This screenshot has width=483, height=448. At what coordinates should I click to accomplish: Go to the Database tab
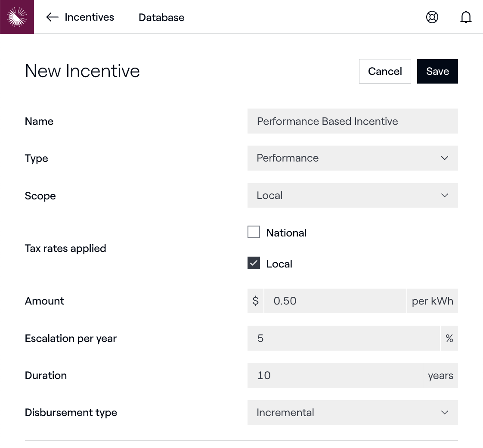tap(161, 18)
